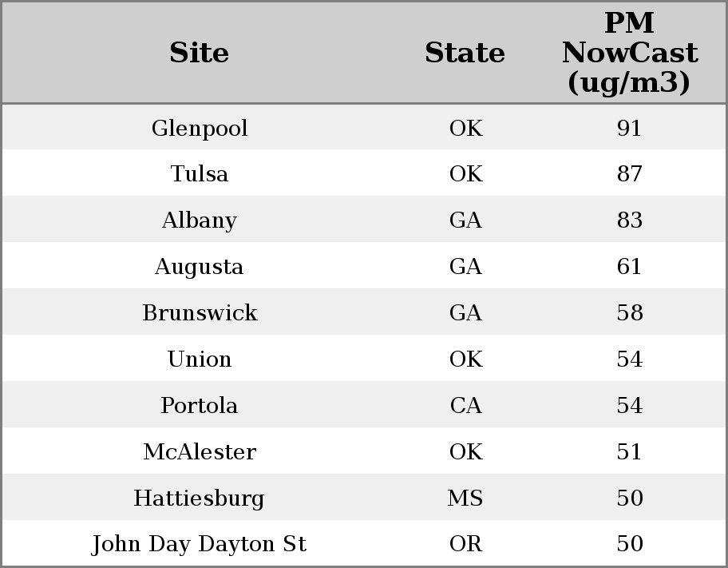Click the Union site cell

[x=200, y=359]
